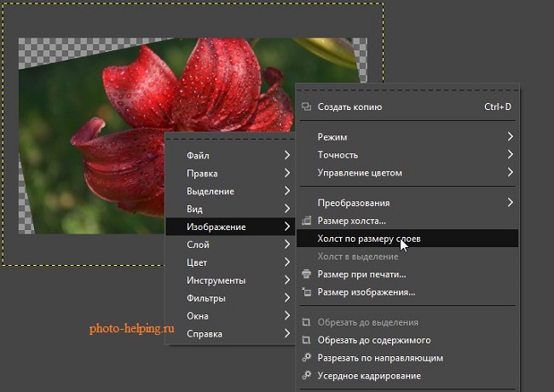Viewport: 554px width, 392px height.
Task: Click the arrow next to Файл
Action: click(287, 155)
